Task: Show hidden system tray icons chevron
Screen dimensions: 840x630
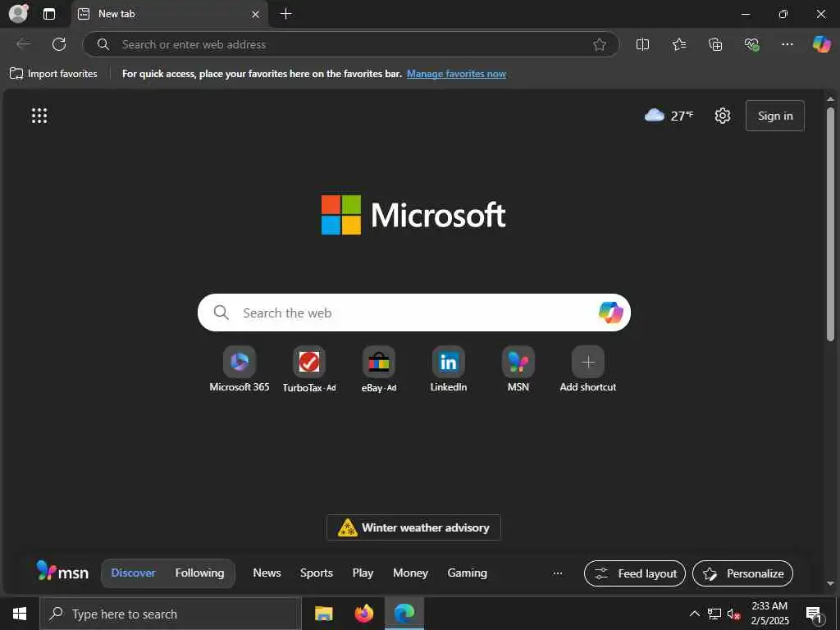Action: [x=694, y=614]
